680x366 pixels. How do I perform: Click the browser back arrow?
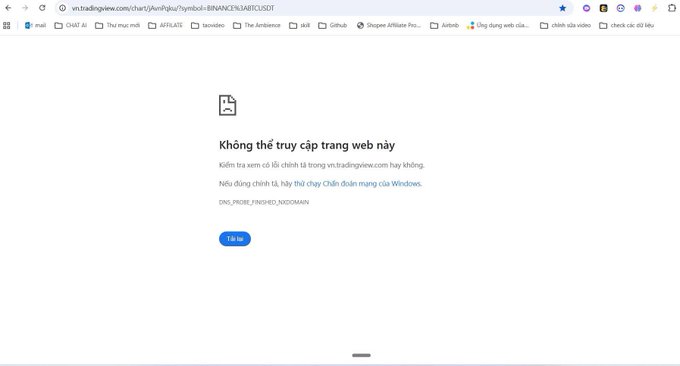[8, 8]
